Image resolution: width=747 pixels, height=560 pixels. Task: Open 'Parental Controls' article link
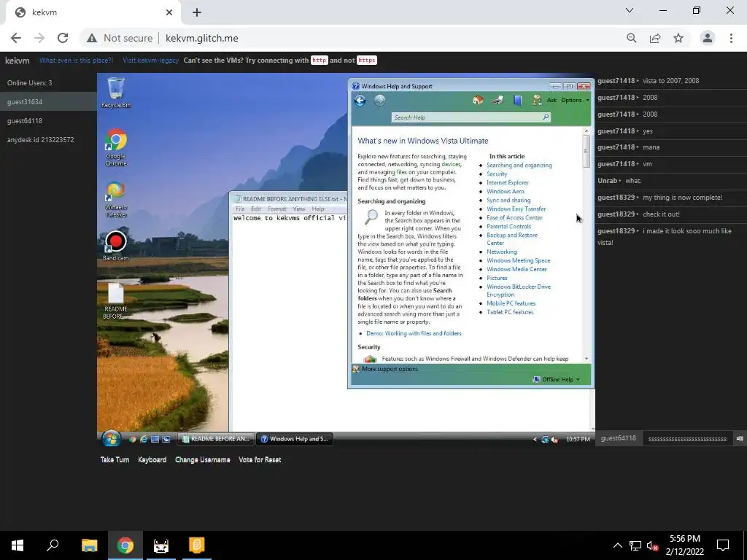(508, 226)
